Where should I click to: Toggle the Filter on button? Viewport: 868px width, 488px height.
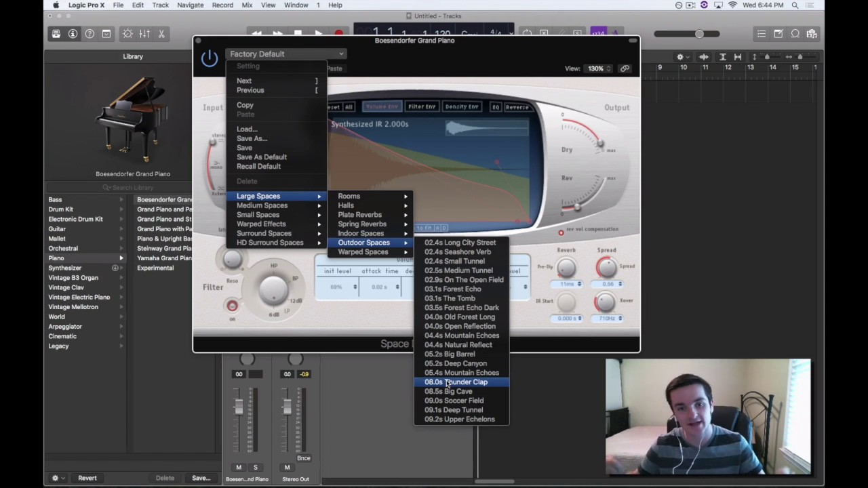pyautogui.click(x=232, y=306)
